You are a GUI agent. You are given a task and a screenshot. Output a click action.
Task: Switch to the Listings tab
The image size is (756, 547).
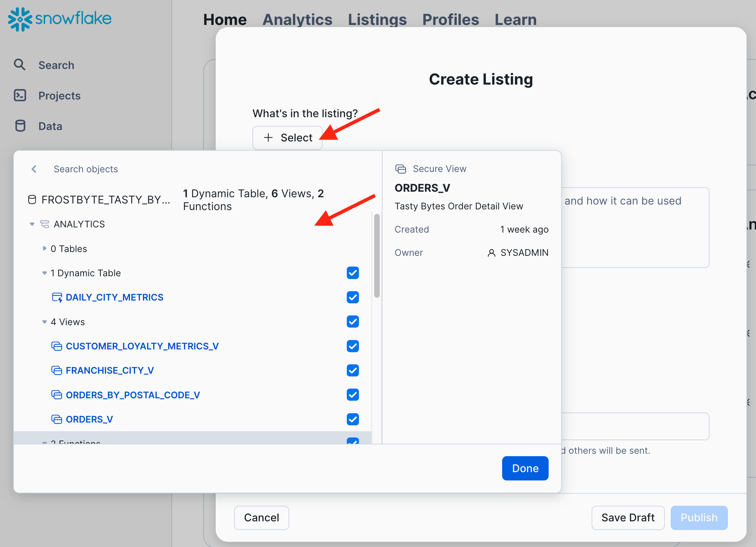click(377, 19)
